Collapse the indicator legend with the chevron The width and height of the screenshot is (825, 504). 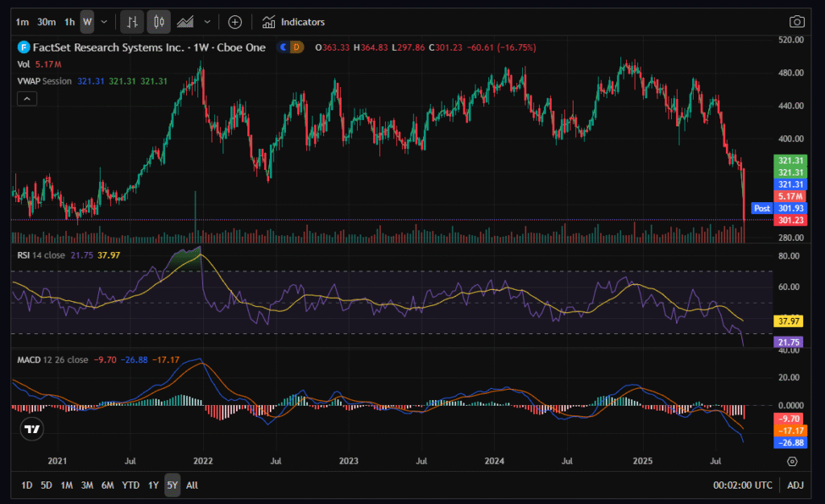[x=27, y=98]
